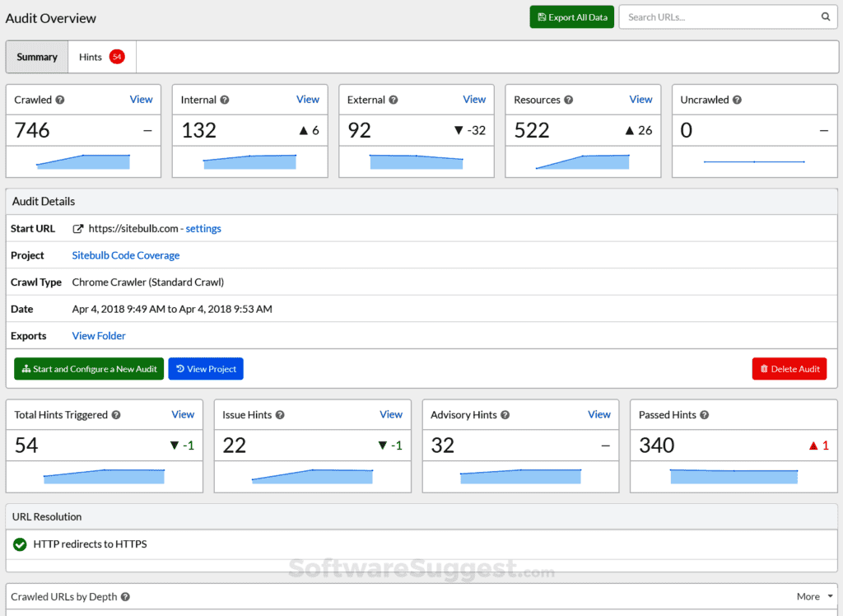Open help icon next to Uncrawled
The height and width of the screenshot is (616, 843).
pos(737,100)
